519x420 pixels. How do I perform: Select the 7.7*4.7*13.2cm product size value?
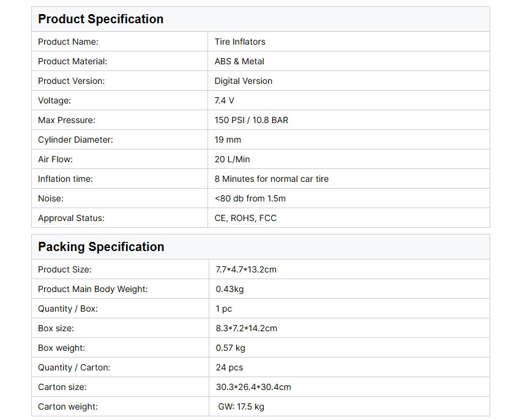coord(246,269)
